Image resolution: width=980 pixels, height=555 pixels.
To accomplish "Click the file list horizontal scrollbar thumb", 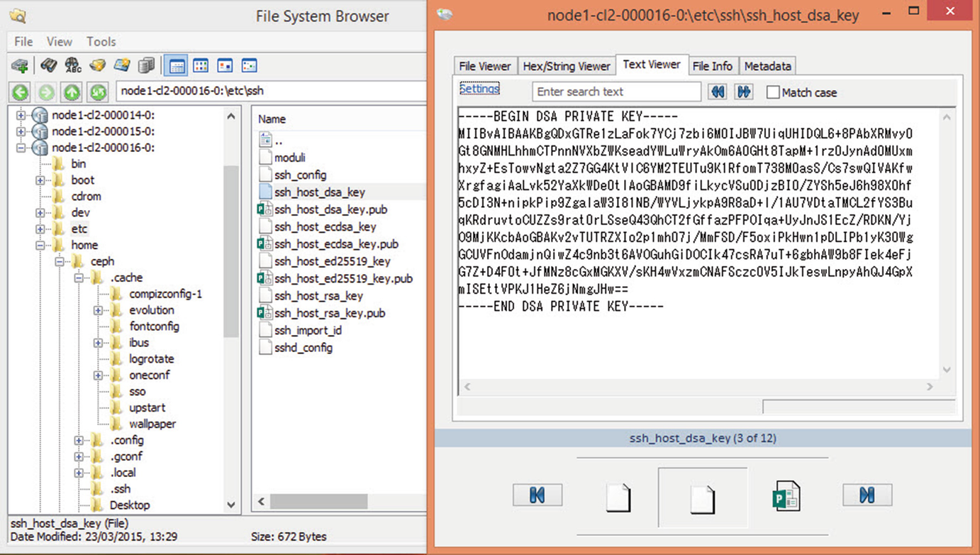I will pyautogui.click(x=318, y=501).
